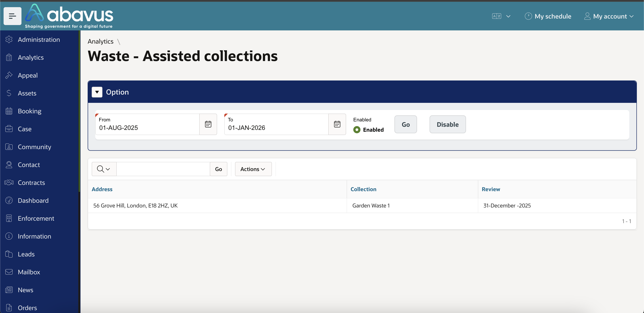Sort by the Address column header
The width and height of the screenshot is (644, 313).
click(102, 189)
